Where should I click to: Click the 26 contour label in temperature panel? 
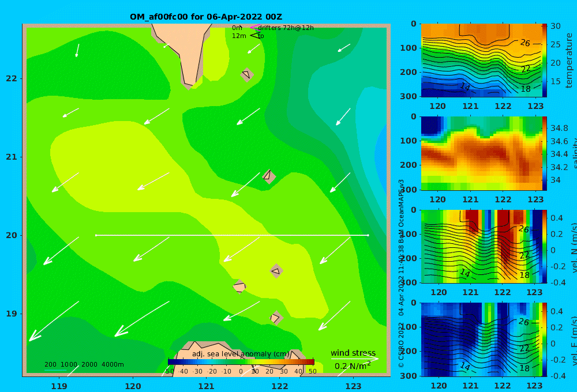[x=525, y=43]
